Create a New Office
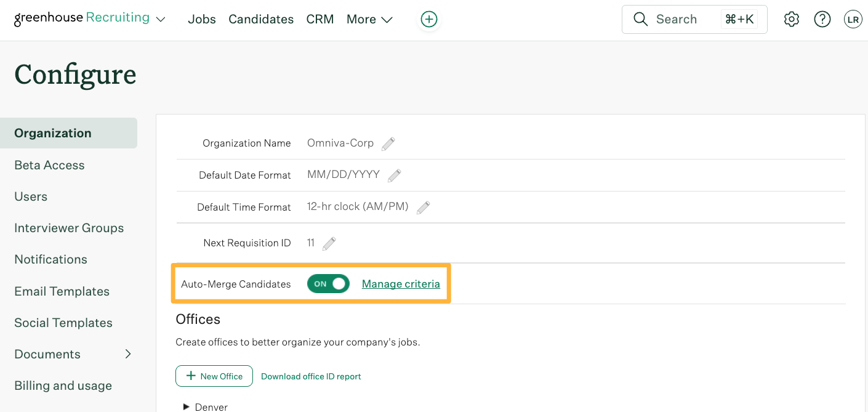The width and height of the screenshot is (868, 412). tap(214, 376)
